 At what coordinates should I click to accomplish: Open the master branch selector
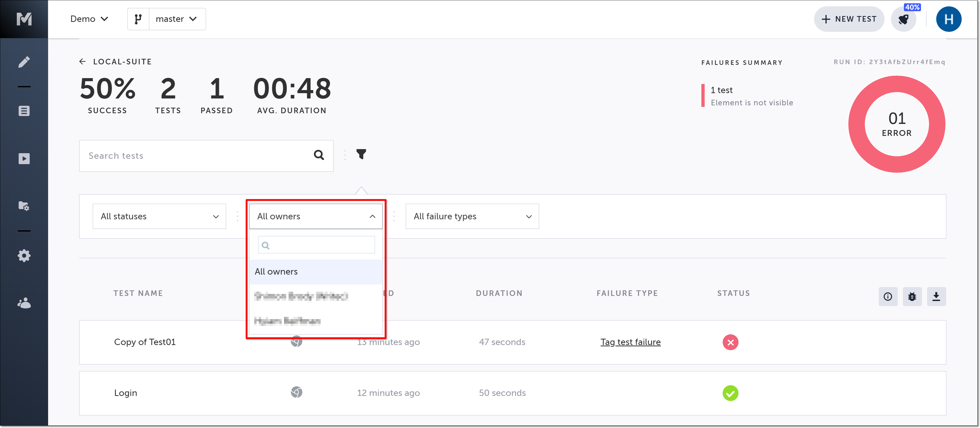click(x=177, y=19)
